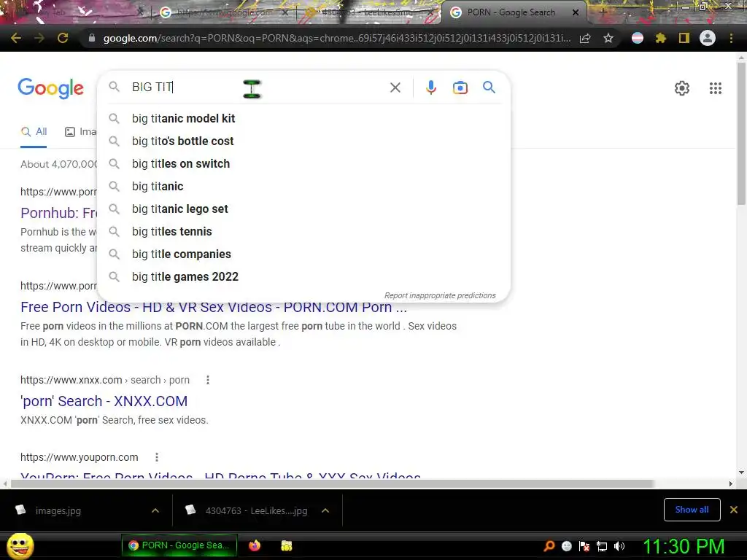Screen dimensions: 747x560
Task: Click 'Report inappropriate predictions' link
Action: [x=440, y=296]
